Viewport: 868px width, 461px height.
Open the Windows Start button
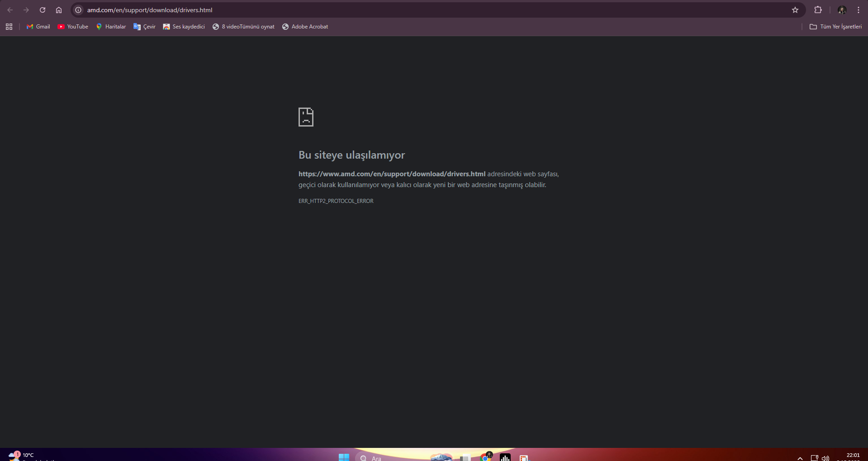[x=344, y=457]
